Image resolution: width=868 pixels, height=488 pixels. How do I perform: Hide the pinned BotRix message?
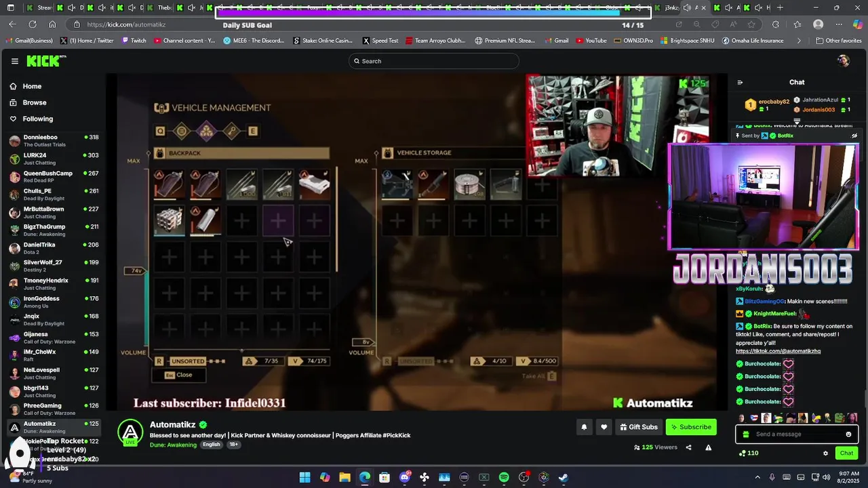pos(854,136)
